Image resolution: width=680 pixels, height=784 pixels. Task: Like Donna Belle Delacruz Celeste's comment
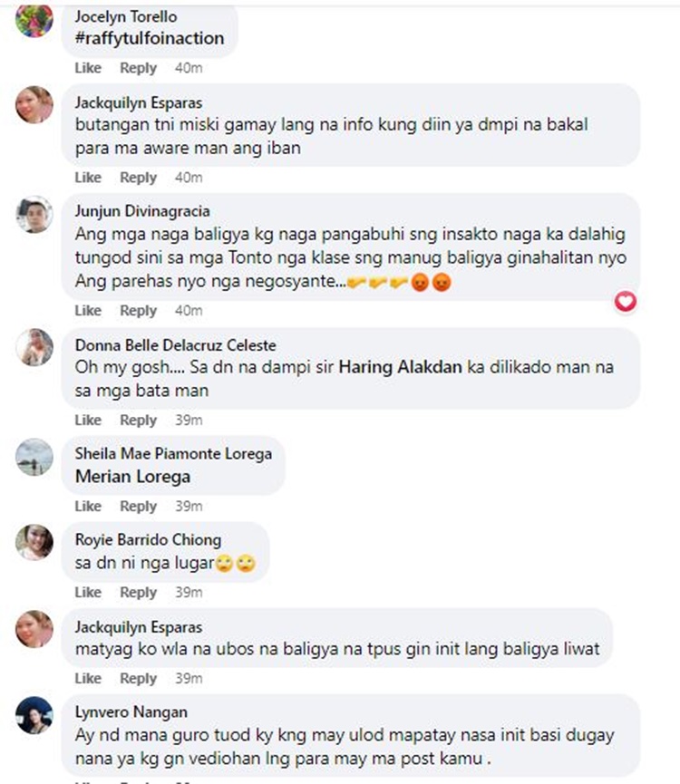pos(88,420)
